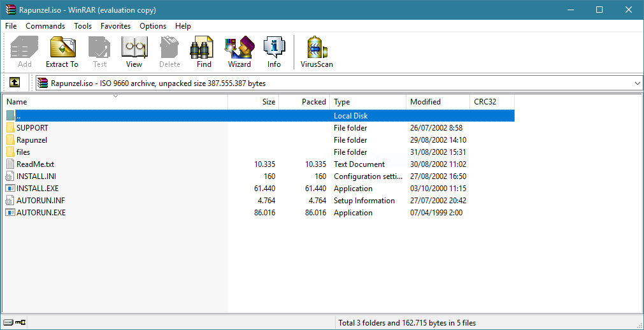
Task: Select the Rapunzel folder name
Action: tap(32, 140)
